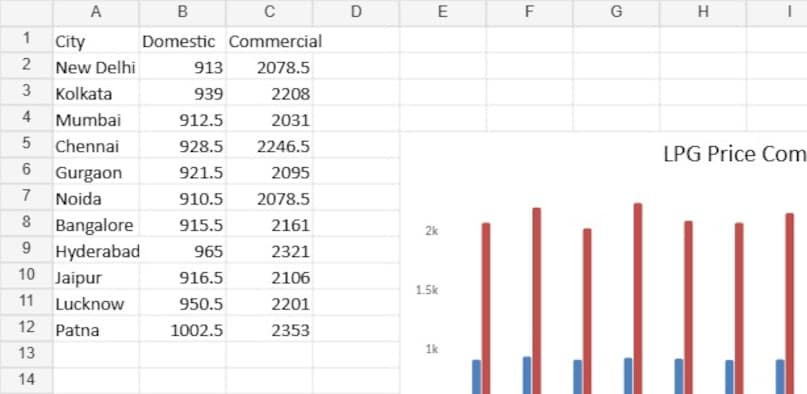This screenshot has height=394, width=807.
Task: Select column C header
Action: pos(269,13)
